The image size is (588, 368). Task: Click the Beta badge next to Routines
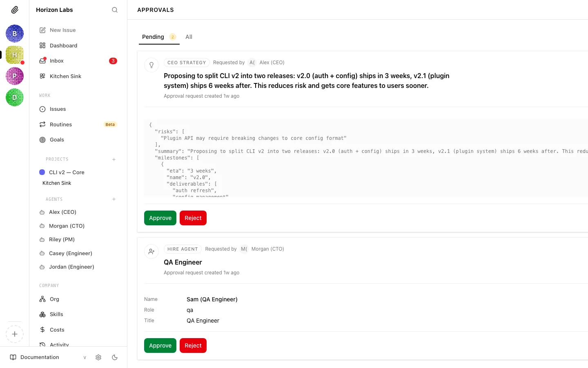[110, 124]
